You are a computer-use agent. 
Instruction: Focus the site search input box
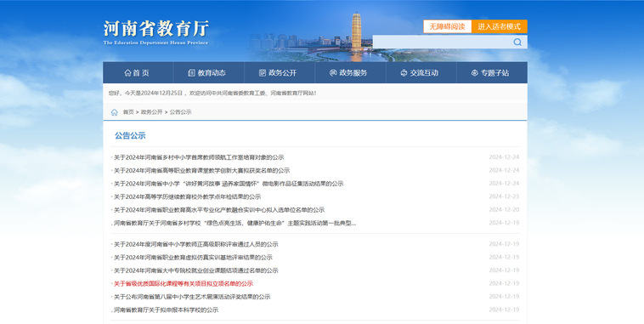coord(442,42)
